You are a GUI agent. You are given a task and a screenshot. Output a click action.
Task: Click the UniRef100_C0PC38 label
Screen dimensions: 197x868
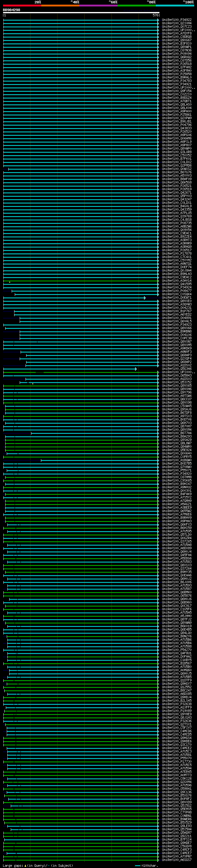tap(176, 338)
